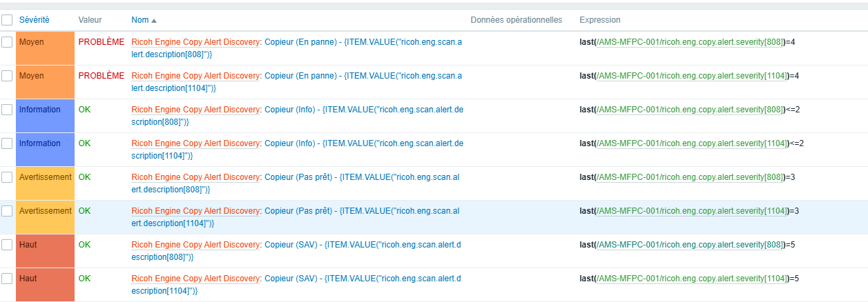Check the box for Copieur (Info) [1104] row
The width and height of the screenshot is (868, 302).
[7, 143]
